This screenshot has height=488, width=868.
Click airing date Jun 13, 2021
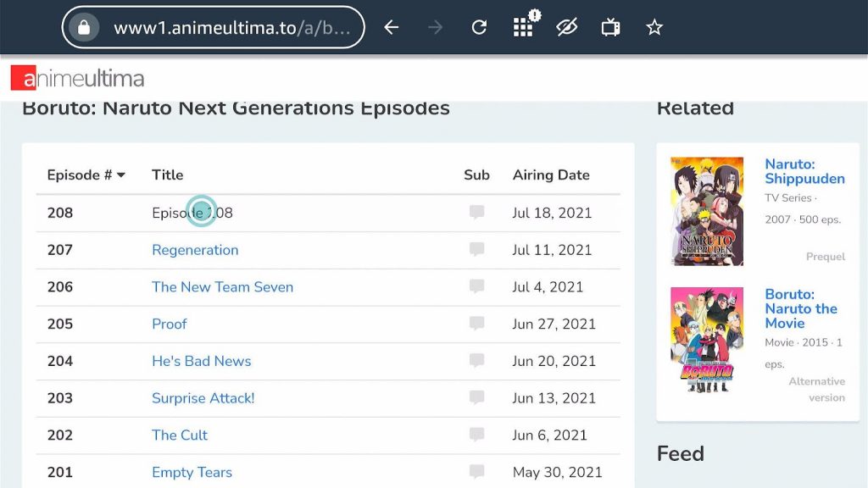554,398
